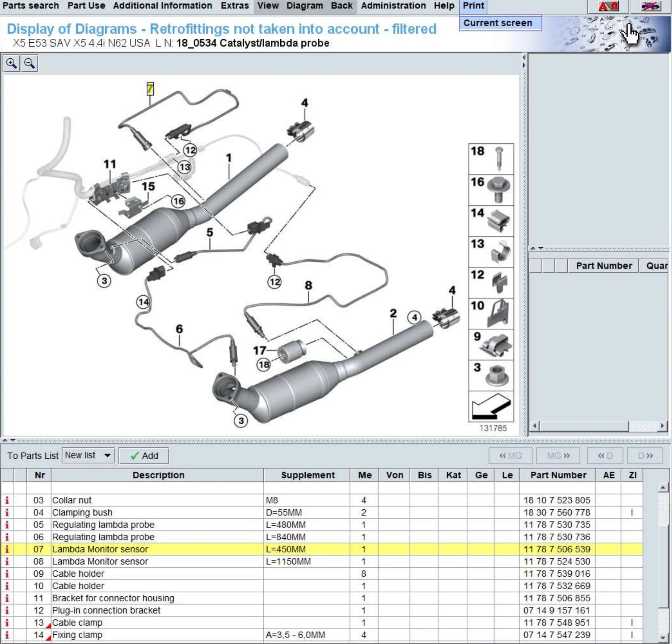Open the Parts search menu

(x=31, y=6)
